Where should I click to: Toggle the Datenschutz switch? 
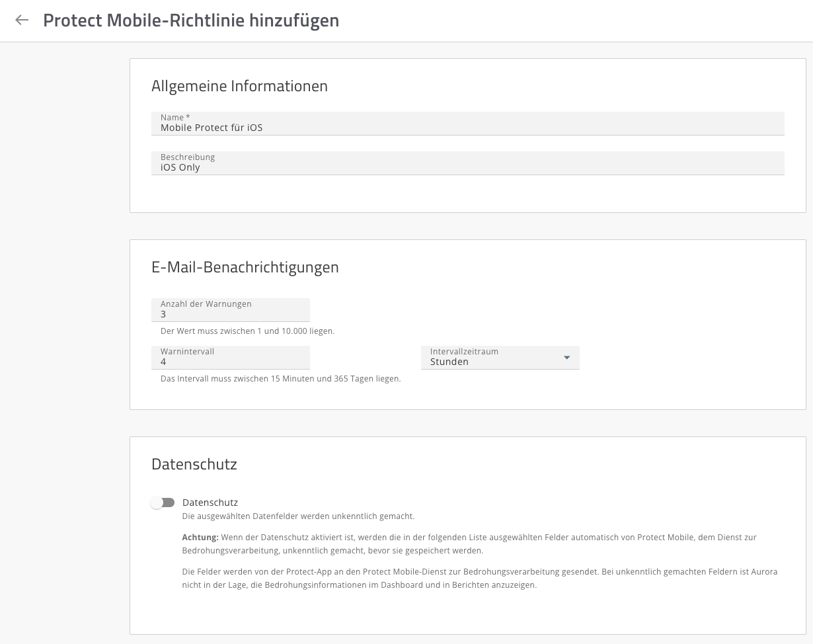(163, 503)
